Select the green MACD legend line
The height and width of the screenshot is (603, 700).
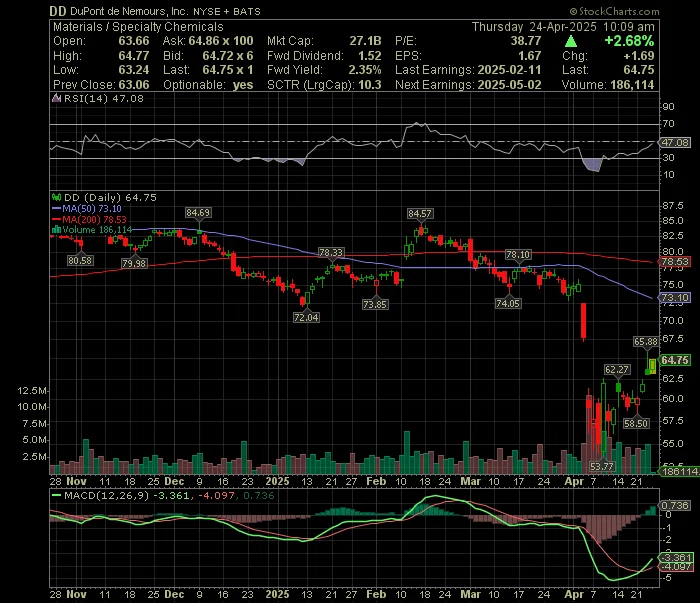[x=57, y=495]
